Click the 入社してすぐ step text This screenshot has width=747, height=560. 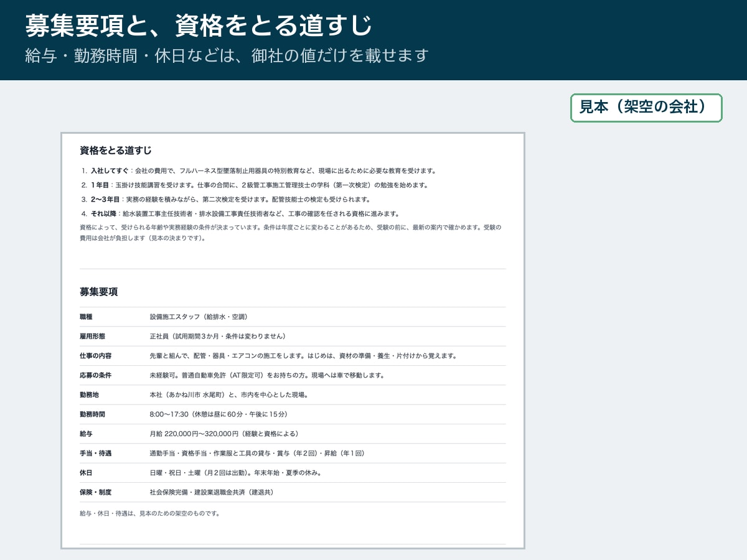pos(263,170)
